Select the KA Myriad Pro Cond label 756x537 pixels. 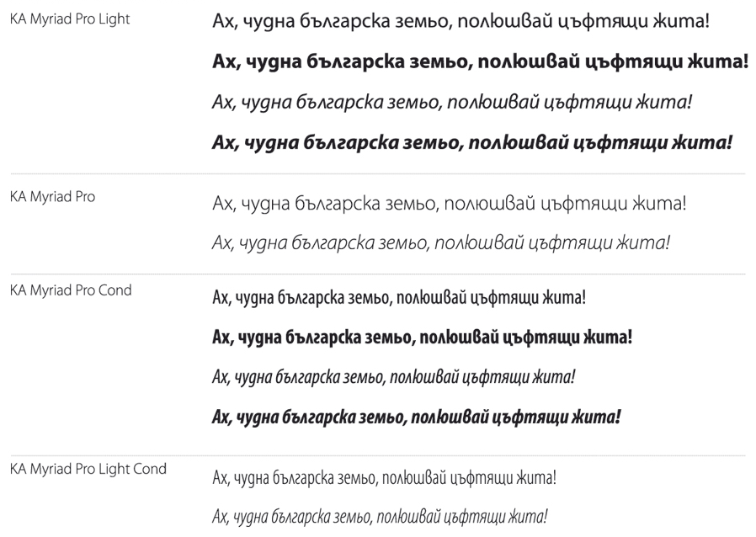[71, 290]
